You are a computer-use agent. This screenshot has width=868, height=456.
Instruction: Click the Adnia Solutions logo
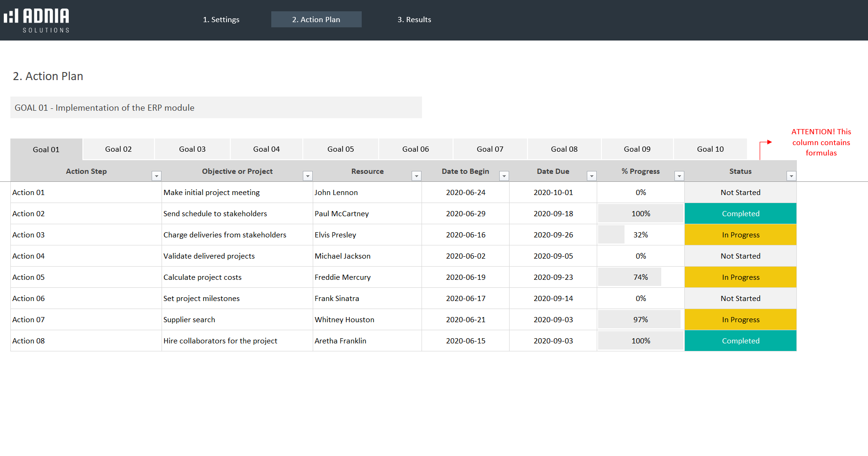click(37, 20)
